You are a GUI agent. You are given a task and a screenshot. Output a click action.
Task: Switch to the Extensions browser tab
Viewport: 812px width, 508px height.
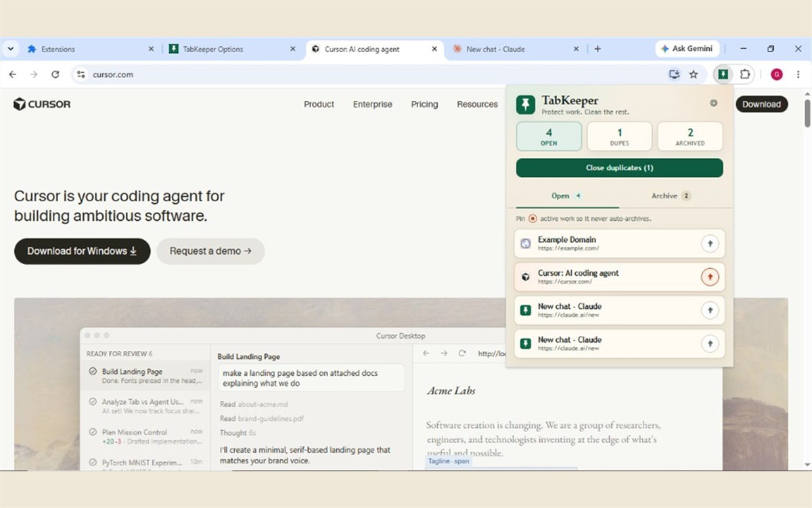[91, 49]
